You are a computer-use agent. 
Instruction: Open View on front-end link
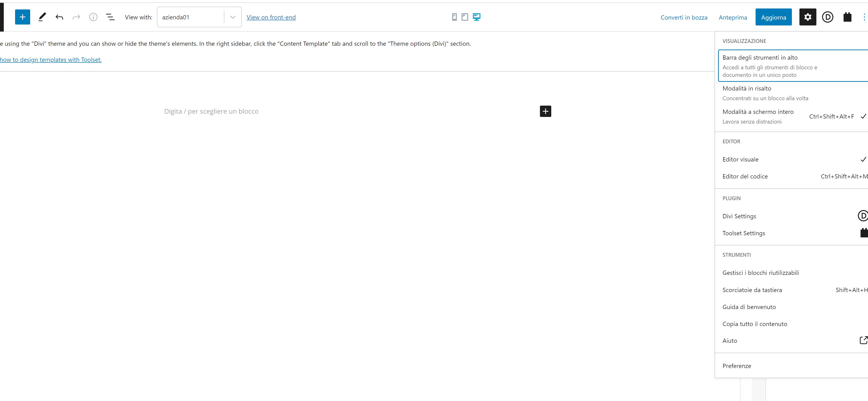point(271,17)
